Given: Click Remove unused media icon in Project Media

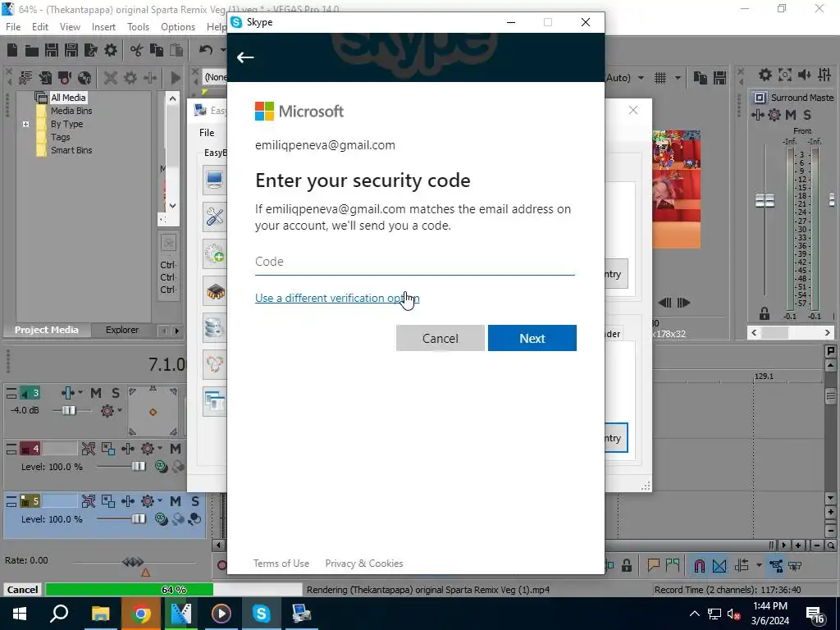Looking at the screenshot, I should (x=25, y=78).
